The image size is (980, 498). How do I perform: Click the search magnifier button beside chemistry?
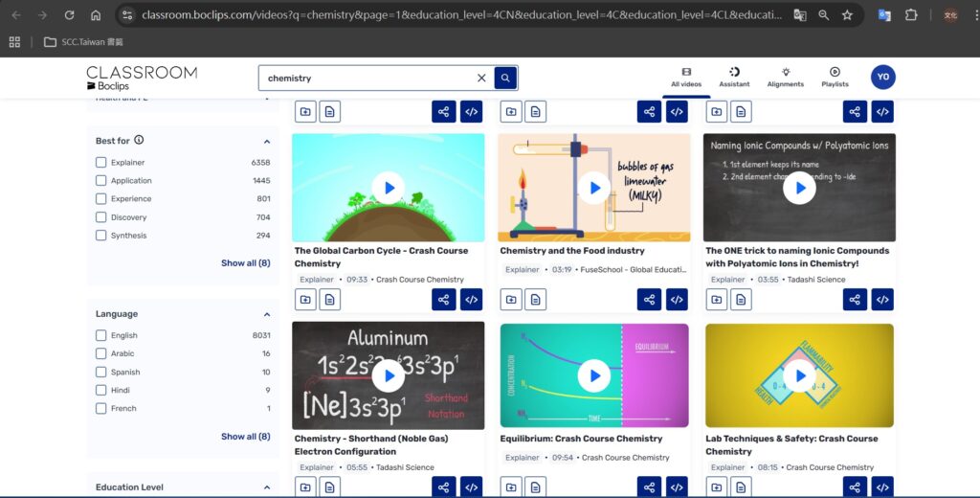[505, 78]
